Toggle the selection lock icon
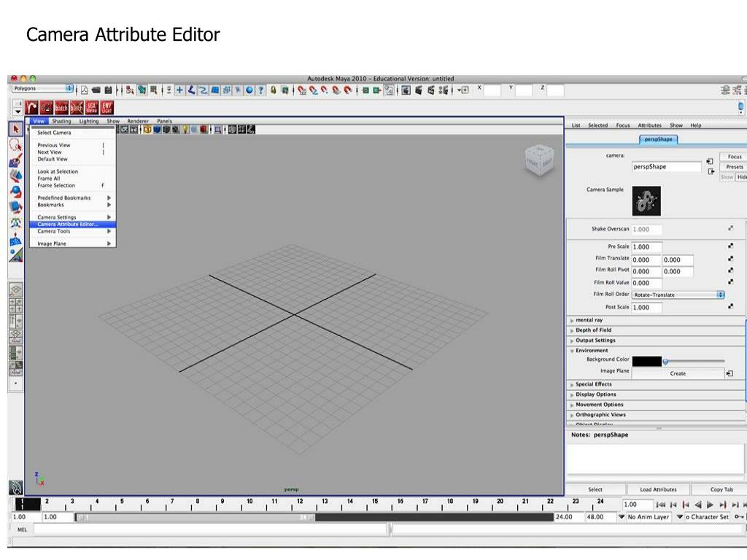747x560 pixels. click(273, 90)
